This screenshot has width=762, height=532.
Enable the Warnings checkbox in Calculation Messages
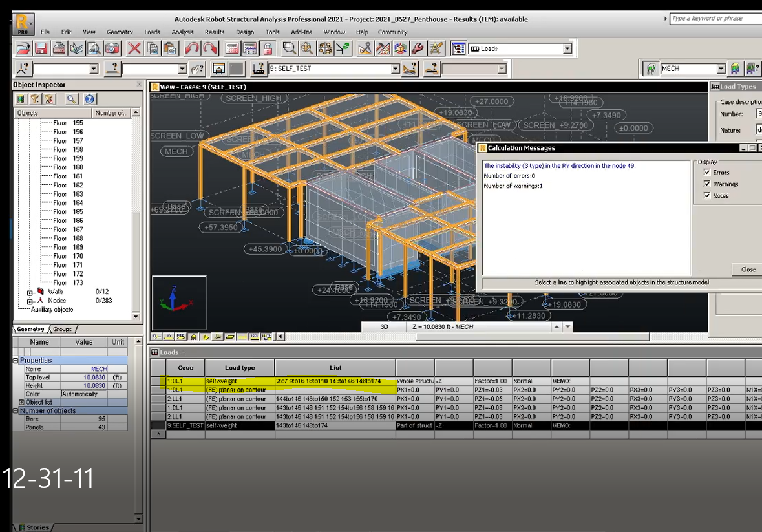click(707, 184)
